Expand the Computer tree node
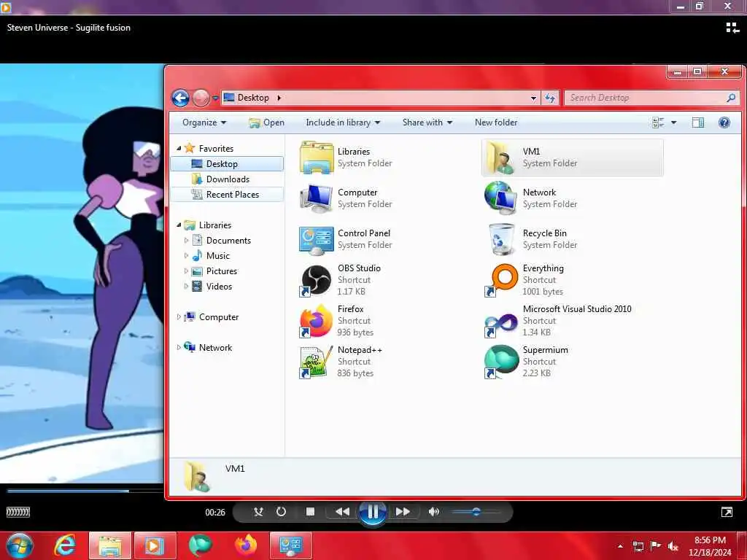 tap(179, 316)
